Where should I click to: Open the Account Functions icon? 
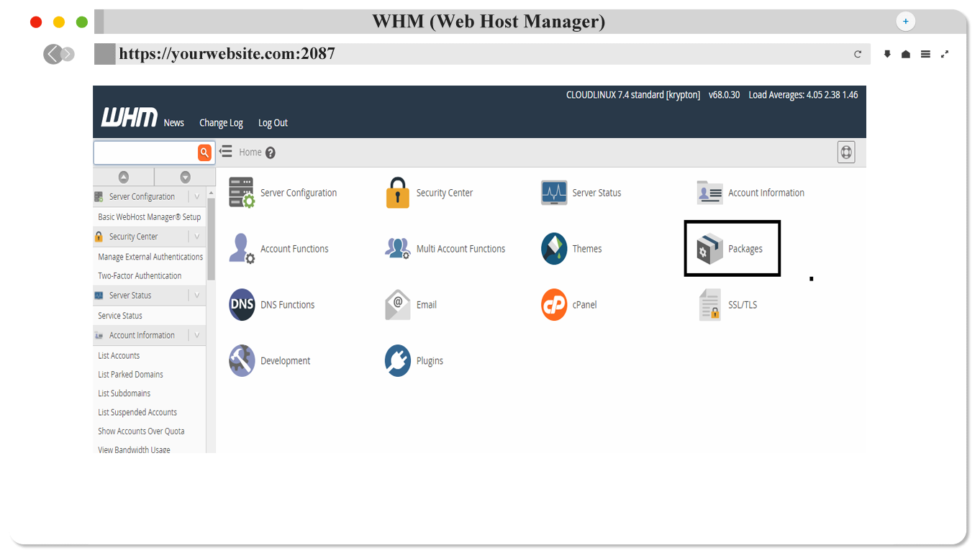pos(242,249)
